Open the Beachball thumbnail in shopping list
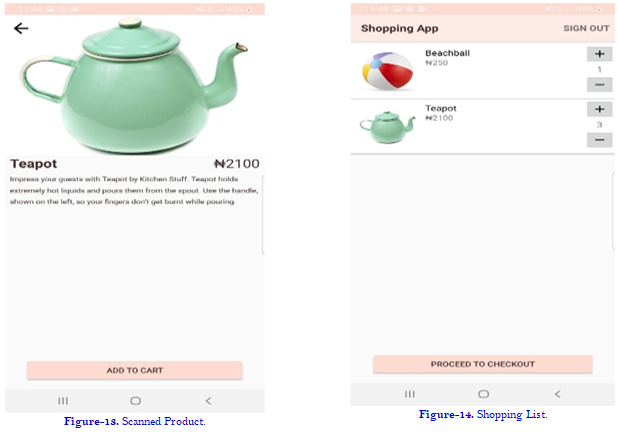 coord(387,71)
